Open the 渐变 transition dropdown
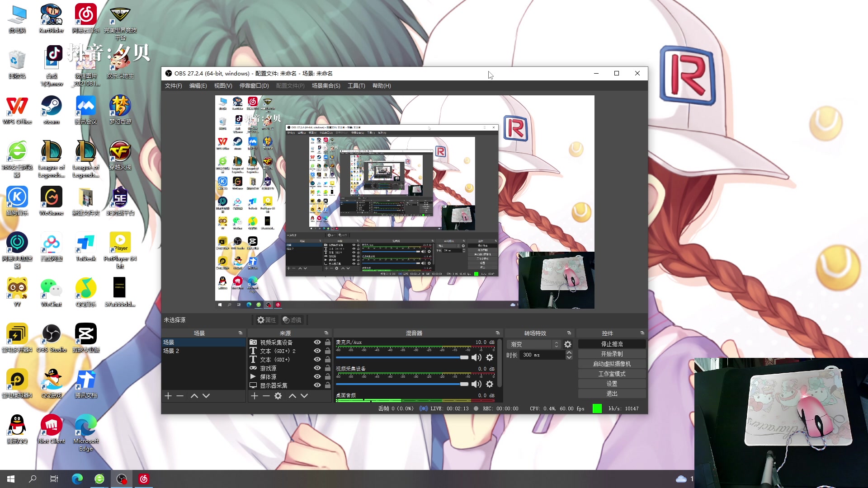The image size is (868, 488). [x=534, y=344]
